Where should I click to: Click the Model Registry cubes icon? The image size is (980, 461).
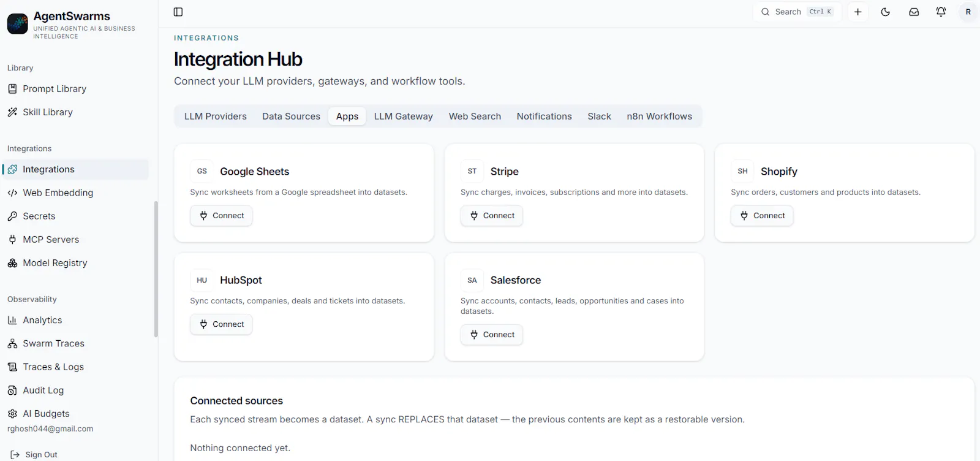pyautogui.click(x=12, y=263)
